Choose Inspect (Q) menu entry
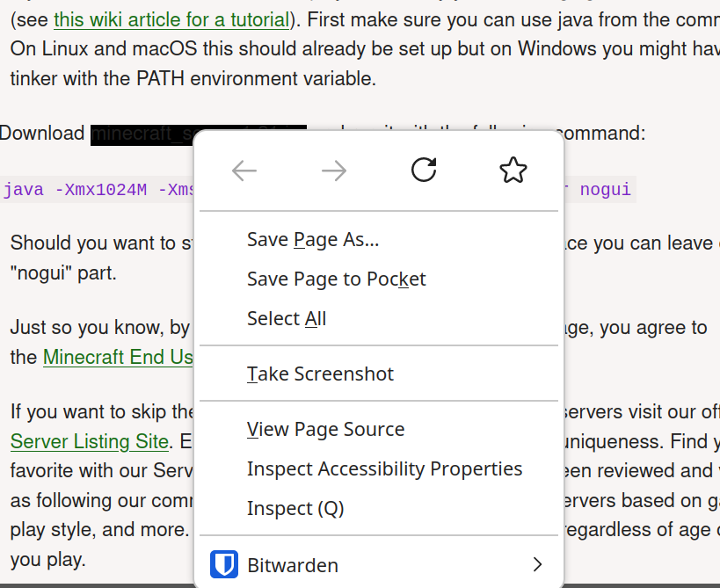 (x=295, y=508)
